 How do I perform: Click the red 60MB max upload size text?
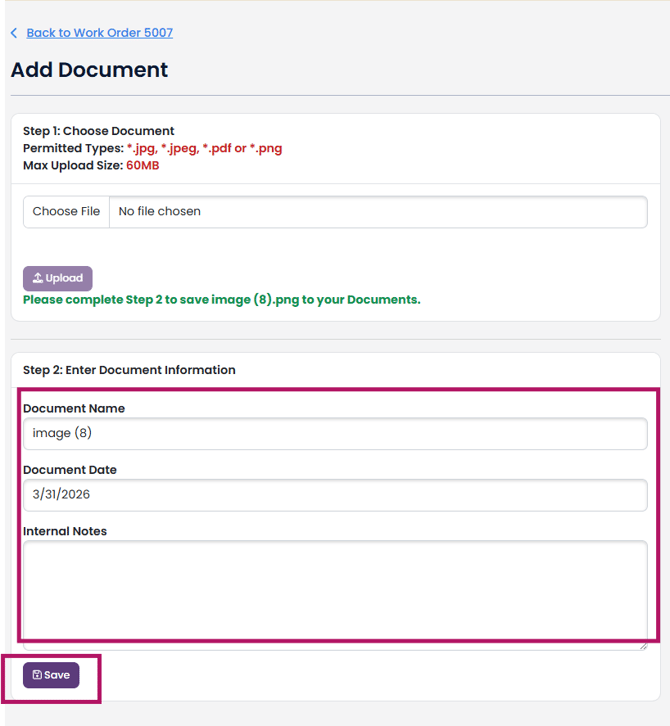142,165
